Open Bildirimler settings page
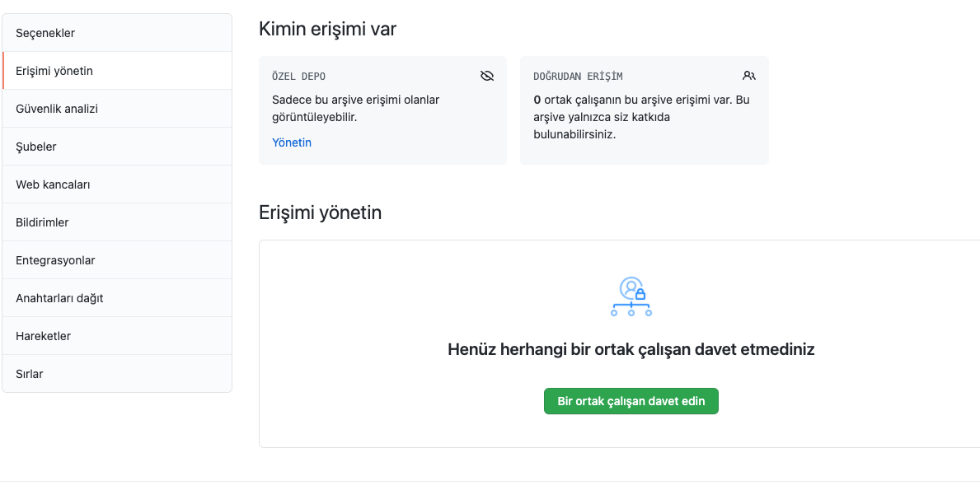Screen dimensions: 980x490 42,222
